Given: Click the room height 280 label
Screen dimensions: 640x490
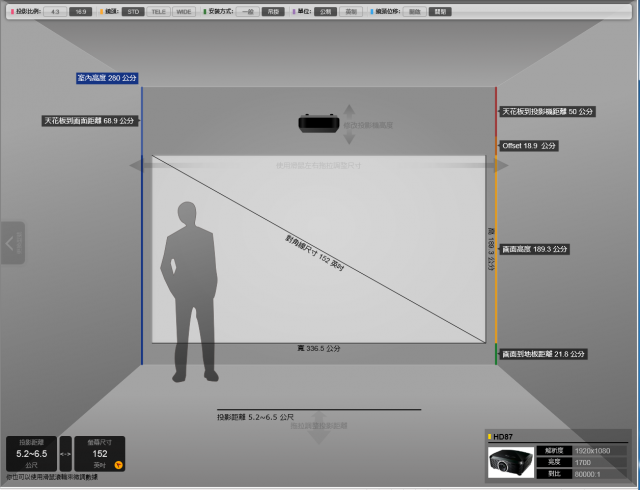Looking at the screenshot, I should [x=107, y=78].
